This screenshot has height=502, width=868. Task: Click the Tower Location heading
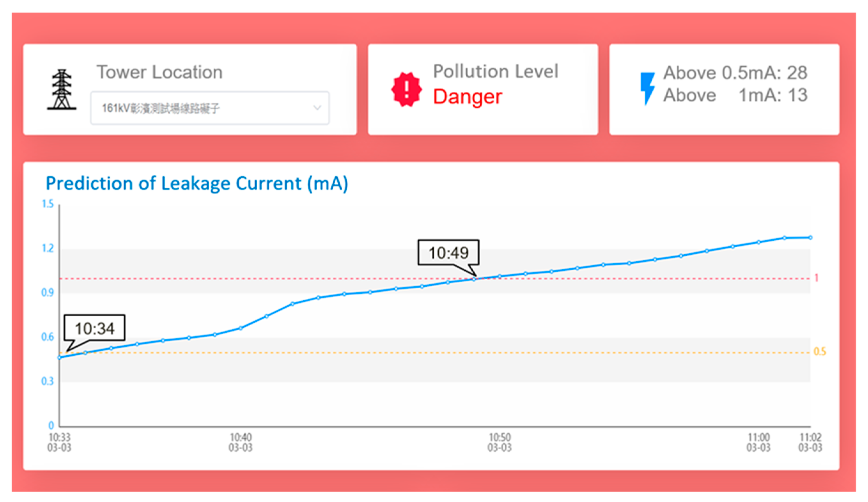click(x=159, y=72)
